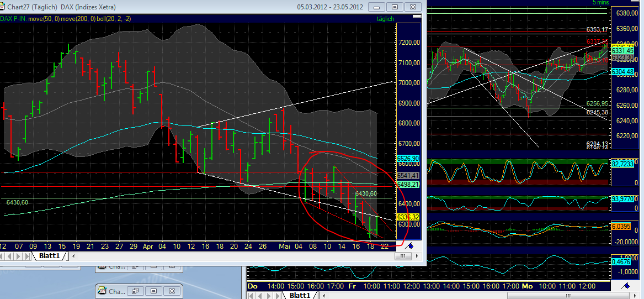The height and width of the screenshot is (299, 644).
Task: Click the bottom minimized chart window icon
Action: point(102,291)
